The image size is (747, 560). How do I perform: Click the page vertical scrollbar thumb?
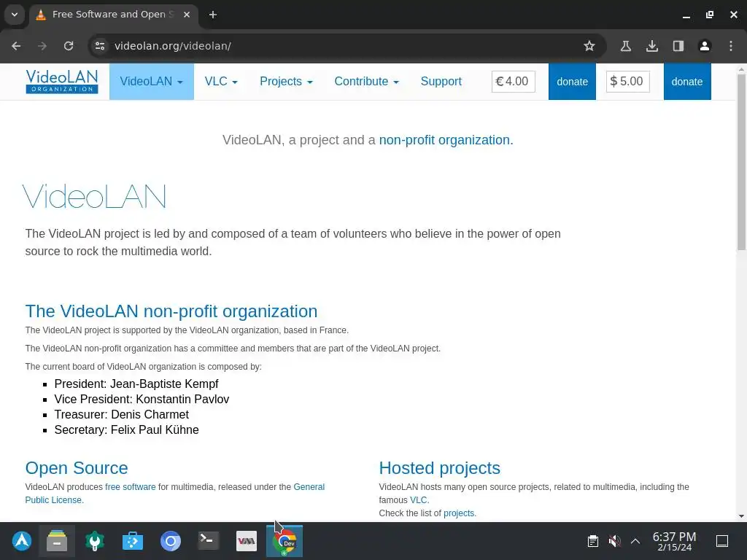tap(742, 162)
